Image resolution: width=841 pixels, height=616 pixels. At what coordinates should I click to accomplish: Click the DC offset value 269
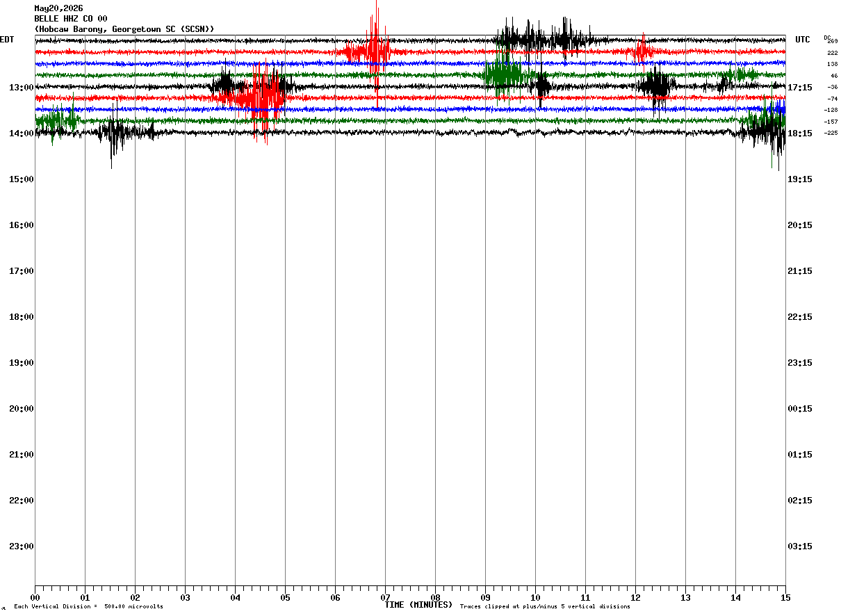[832, 42]
